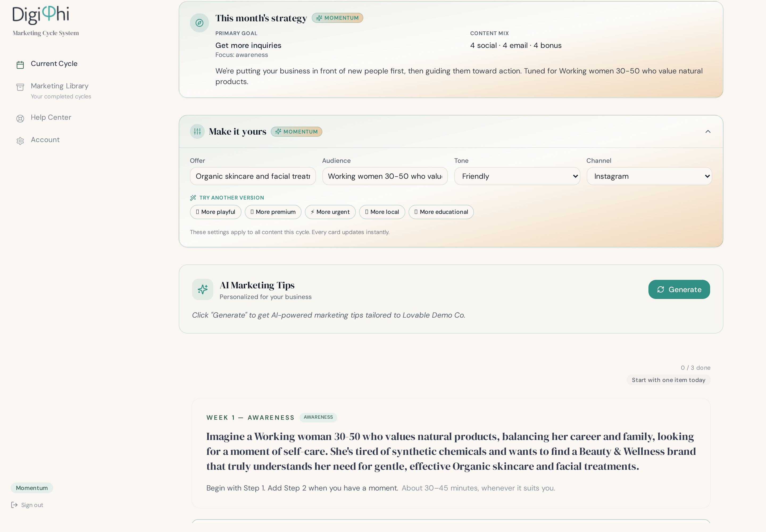
Task: Click the sparkle icon in AI Marketing Tips
Action: point(203,289)
